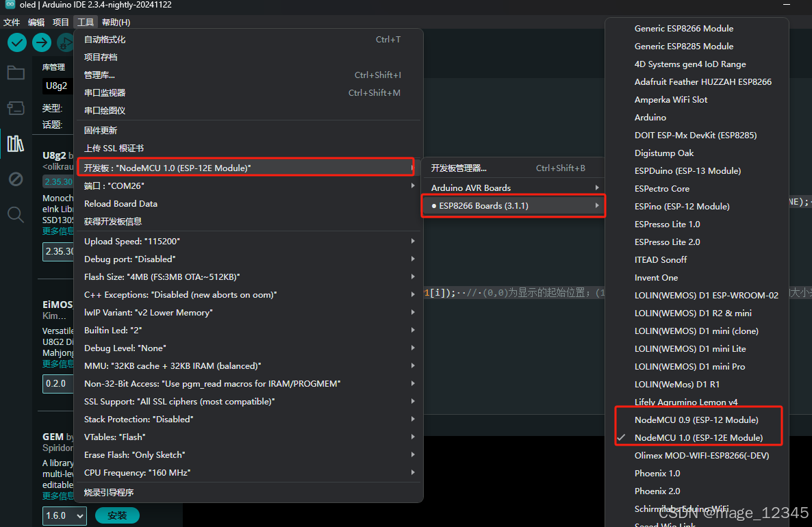Select Digistump Oak board
The image size is (812, 527).
[696, 153]
